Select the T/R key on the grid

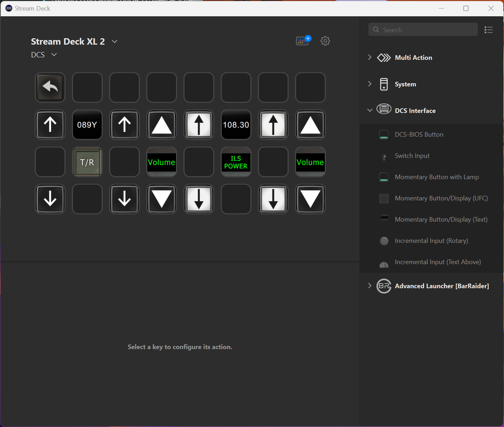[87, 162]
